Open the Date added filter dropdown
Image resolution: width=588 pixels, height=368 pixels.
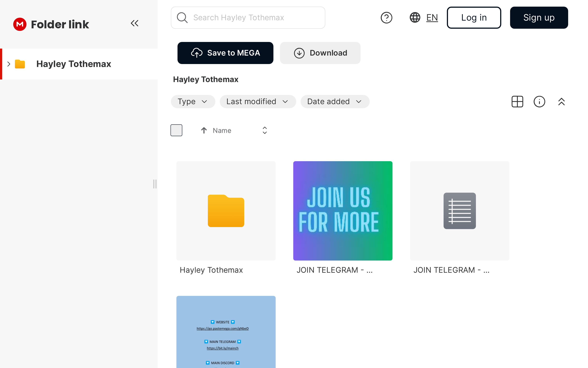pyautogui.click(x=335, y=102)
